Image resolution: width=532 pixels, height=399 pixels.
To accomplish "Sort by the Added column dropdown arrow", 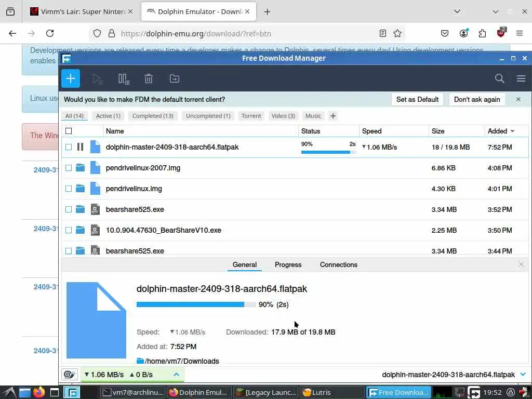I will (x=512, y=131).
